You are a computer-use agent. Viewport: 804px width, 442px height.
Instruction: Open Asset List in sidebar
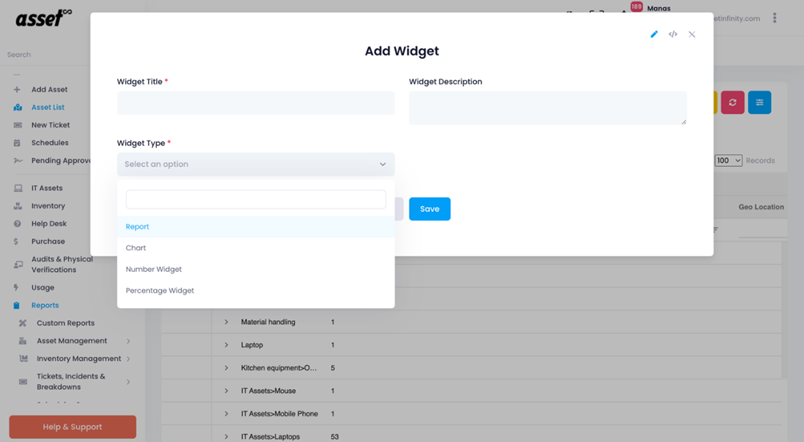pos(48,107)
